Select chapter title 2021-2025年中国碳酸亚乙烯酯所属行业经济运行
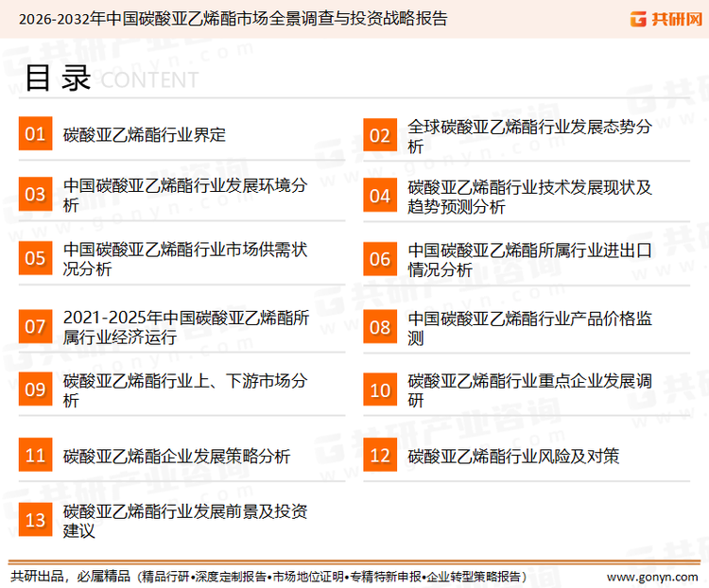The image size is (709, 588). pyautogui.click(x=186, y=327)
